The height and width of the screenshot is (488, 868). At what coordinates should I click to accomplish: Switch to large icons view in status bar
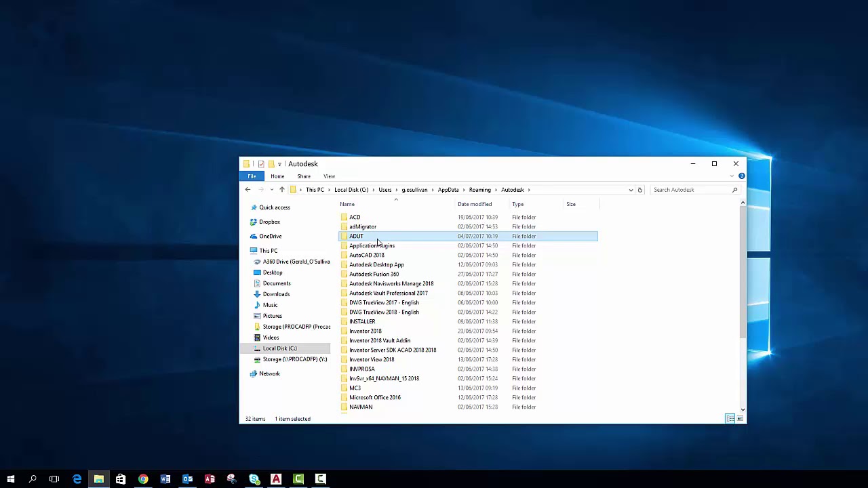pyautogui.click(x=740, y=419)
